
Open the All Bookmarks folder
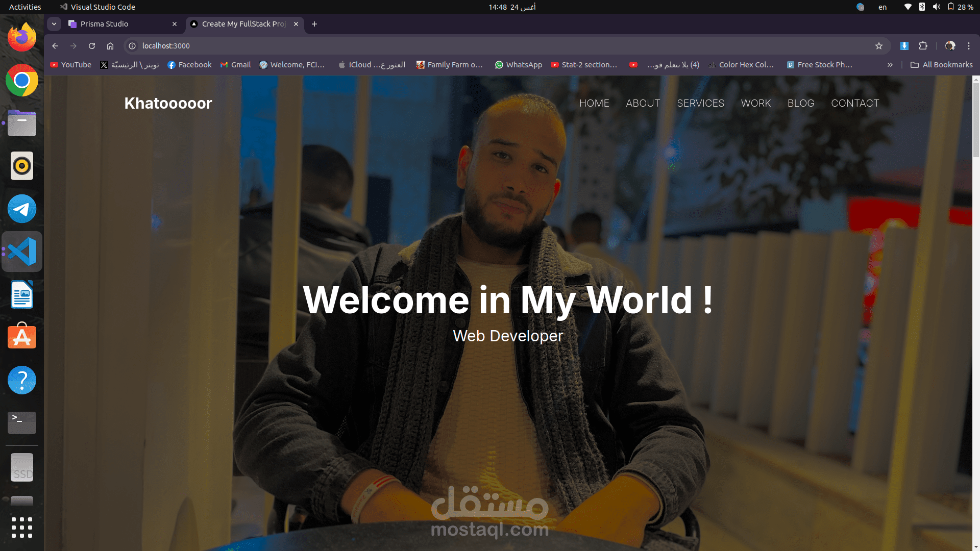pyautogui.click(x=942, y=65)
